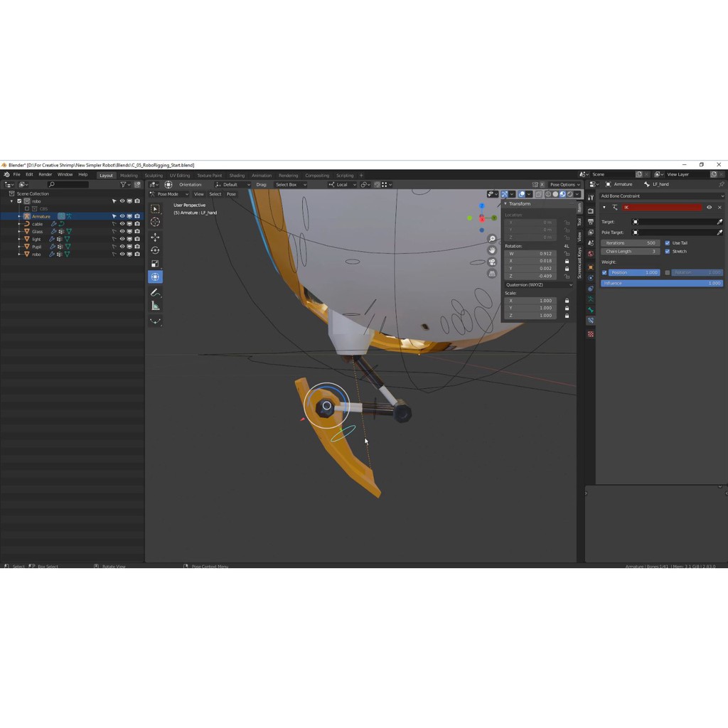Screen dimensions: 728x728
Task: Open the Pose Options popover
Action: coord(564,184)
